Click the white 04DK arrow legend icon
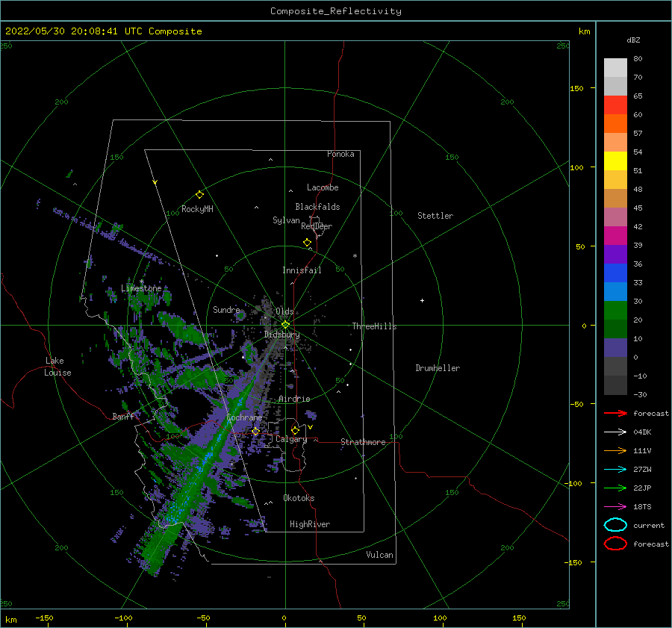Image resolution: width=672 pixels, height=628 pixels. pyautogui.click(x=615, y=432)
